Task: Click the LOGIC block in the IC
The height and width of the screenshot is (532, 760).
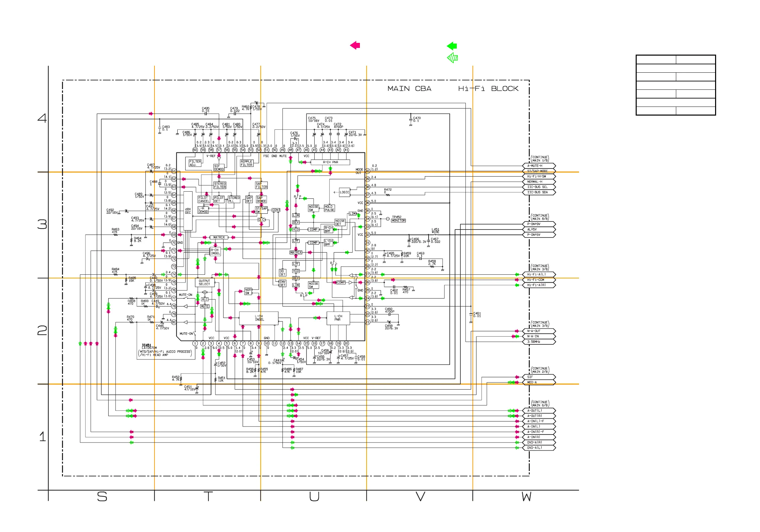Action: (344, 192)
